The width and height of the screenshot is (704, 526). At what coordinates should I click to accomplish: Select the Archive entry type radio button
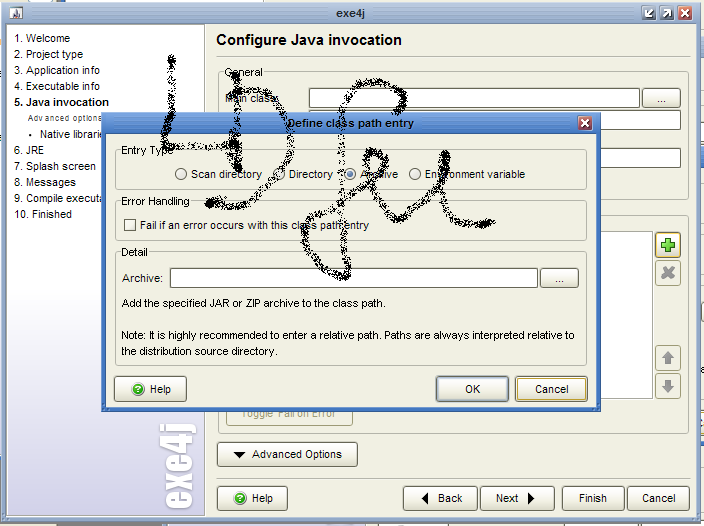point(350,174)
